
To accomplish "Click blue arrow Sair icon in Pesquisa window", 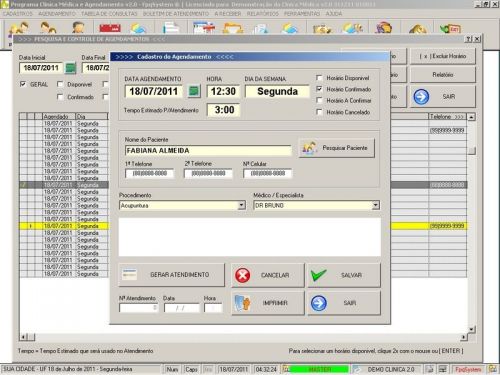I will pyautogui.click(x=421, y=97).
